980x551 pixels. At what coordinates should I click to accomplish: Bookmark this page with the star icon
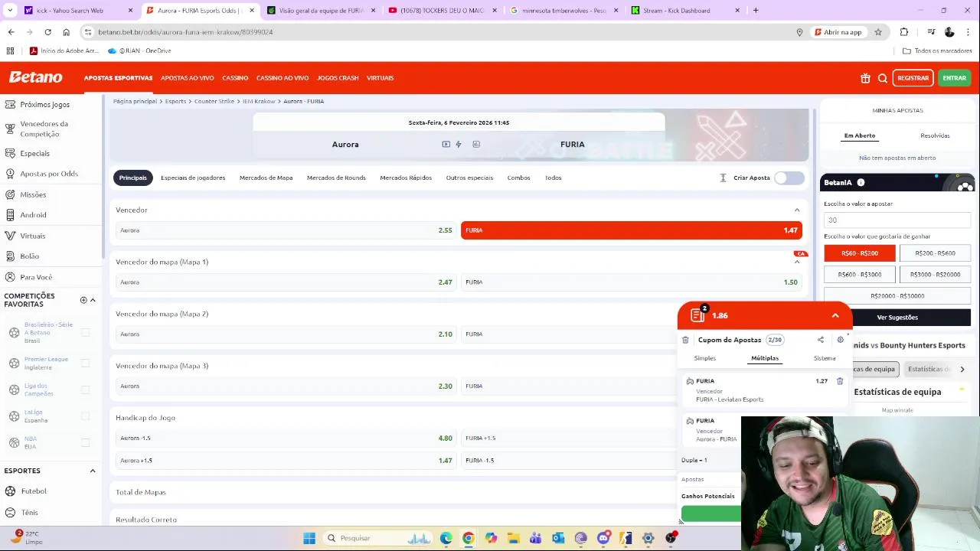[878, 32]
